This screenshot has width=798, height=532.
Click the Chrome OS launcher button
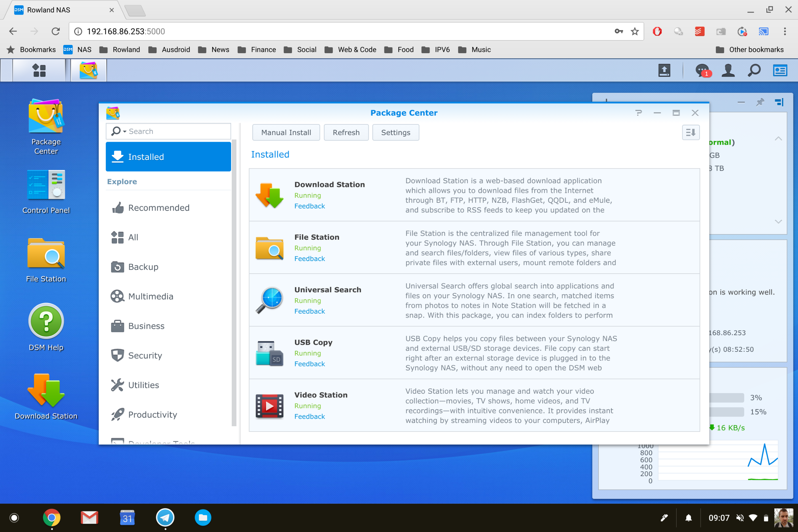point(14,517)
